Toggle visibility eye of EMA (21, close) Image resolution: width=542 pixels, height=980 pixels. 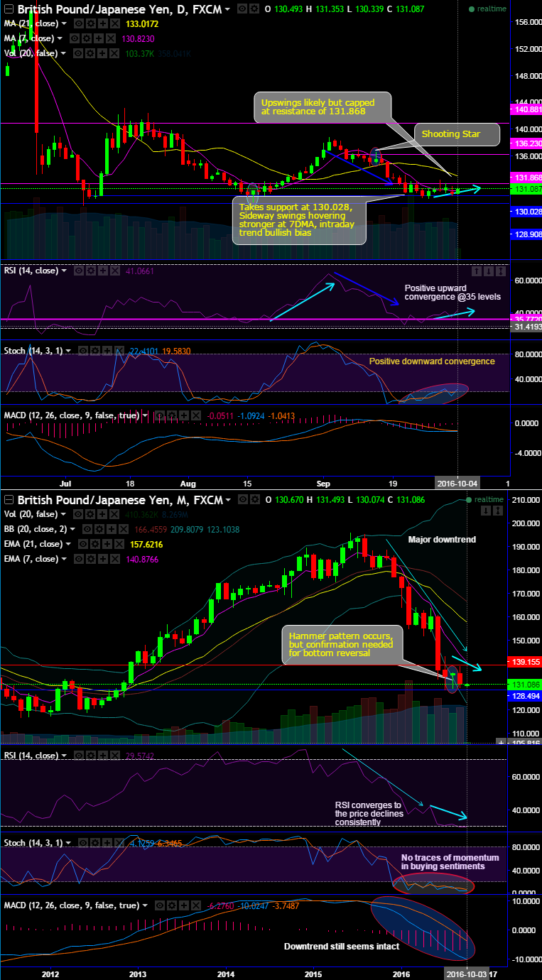[83, 544]
